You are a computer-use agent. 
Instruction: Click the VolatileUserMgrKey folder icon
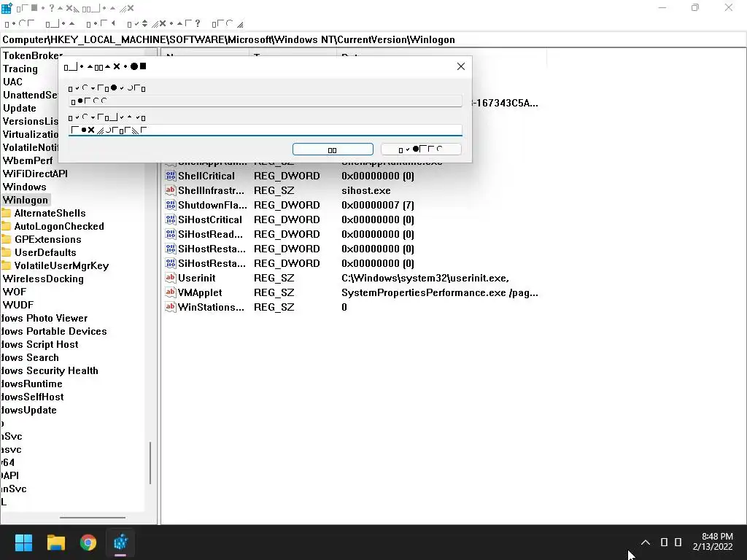pyautogui.click(x=6, y=265)
